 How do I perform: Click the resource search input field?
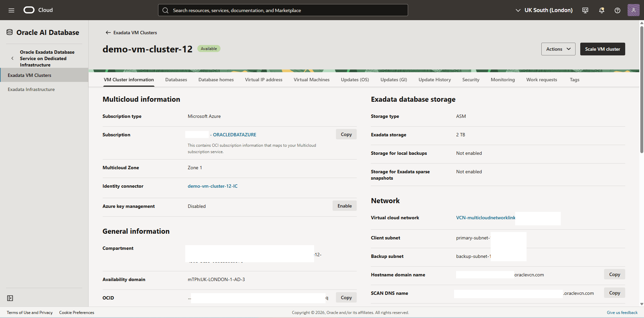[x=283, y=10]
